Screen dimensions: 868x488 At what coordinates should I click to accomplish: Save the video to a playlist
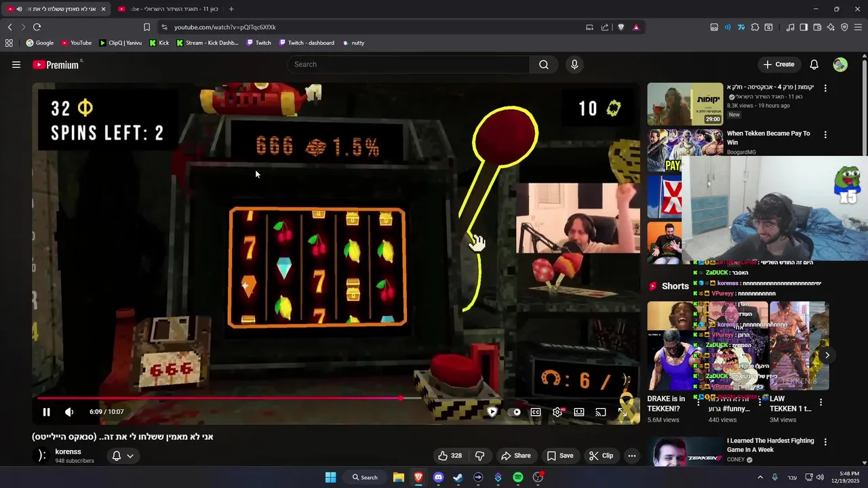tap(560, 455)
